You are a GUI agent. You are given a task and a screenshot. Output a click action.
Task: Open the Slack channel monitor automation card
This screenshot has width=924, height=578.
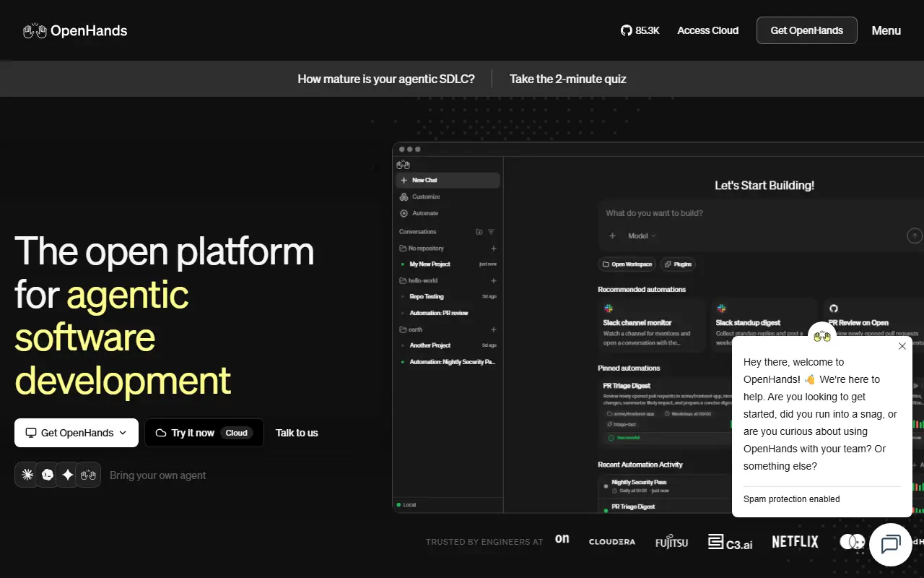click(x=652, y=324)
